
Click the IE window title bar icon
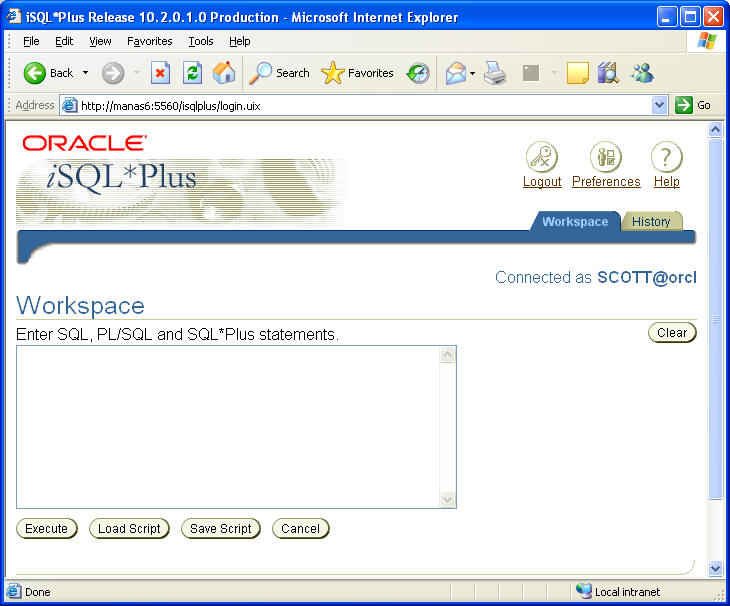pos(14,16)
